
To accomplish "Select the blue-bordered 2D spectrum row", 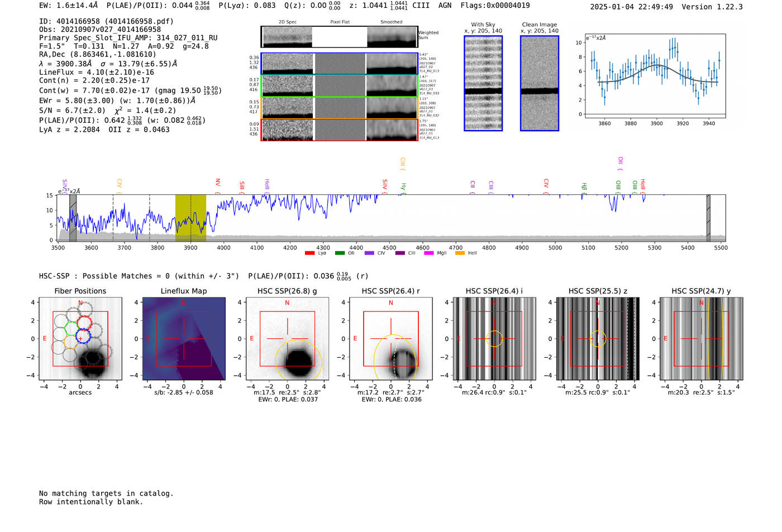I will coord(340,64).
